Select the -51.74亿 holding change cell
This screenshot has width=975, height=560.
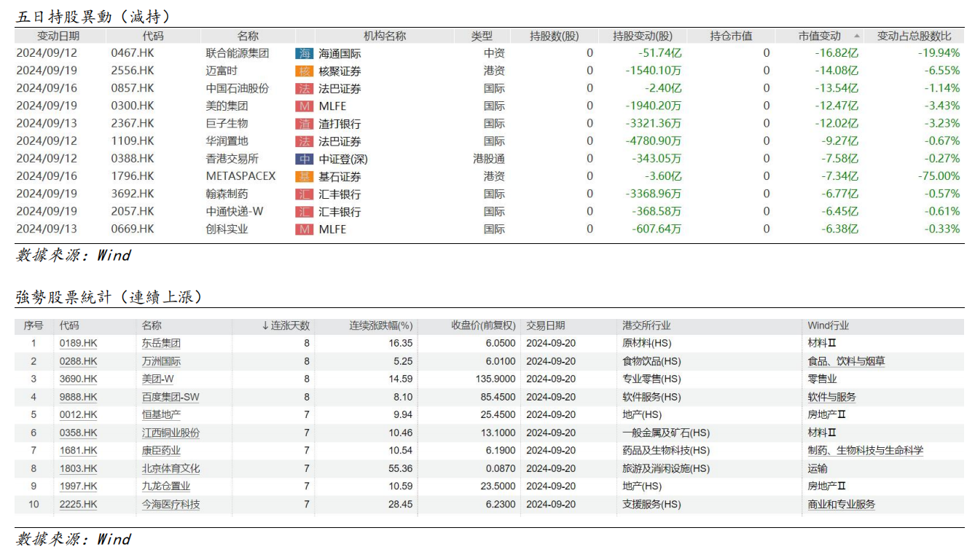pos(659,53)
